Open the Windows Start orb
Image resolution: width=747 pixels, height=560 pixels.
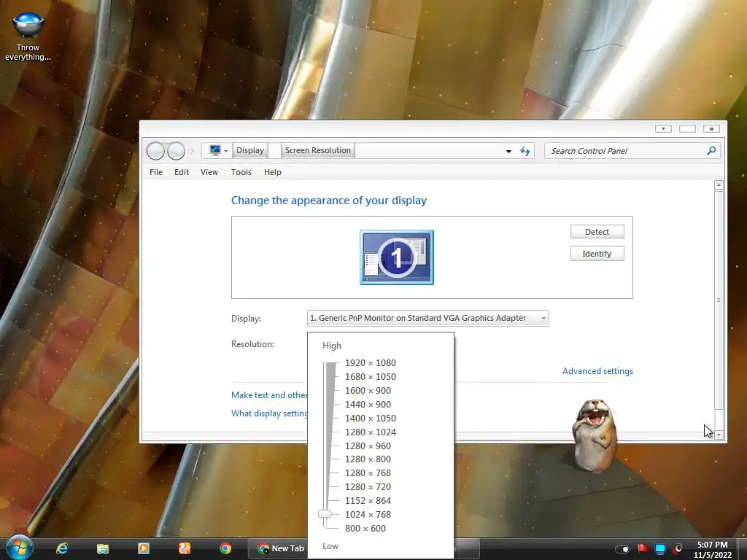click(x=20, y=548)
